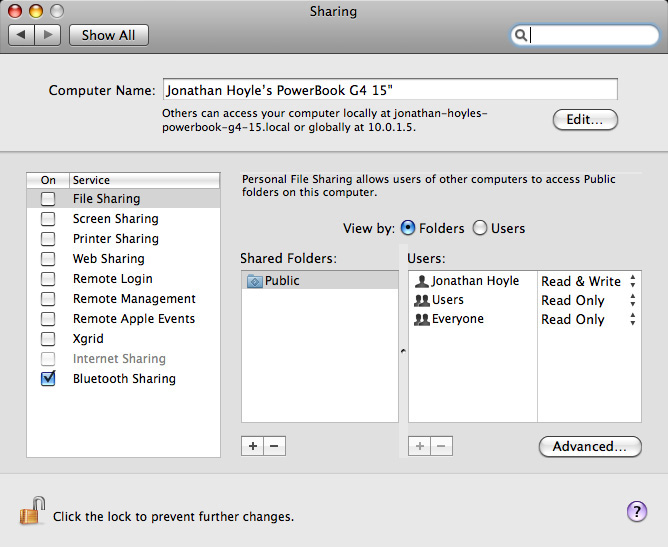Click the Users group icon
The height and width of the screenshot is (547, 668).
coord(422,300)
